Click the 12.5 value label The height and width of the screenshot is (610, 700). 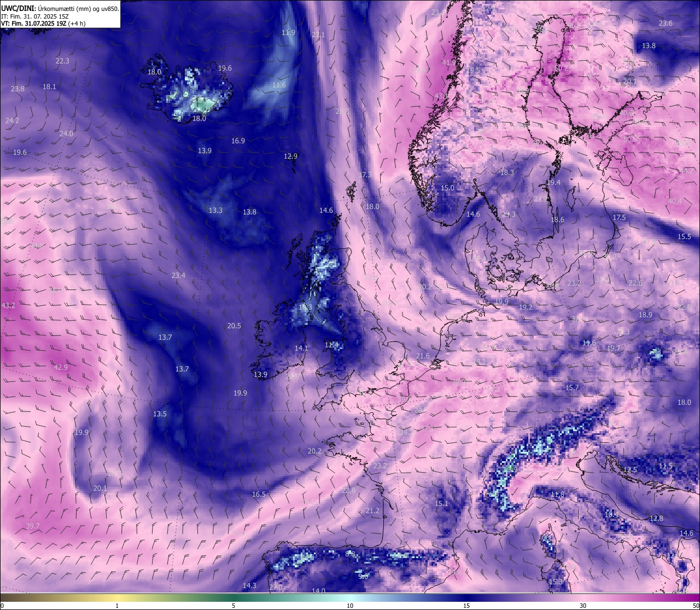tap(631, 469)
